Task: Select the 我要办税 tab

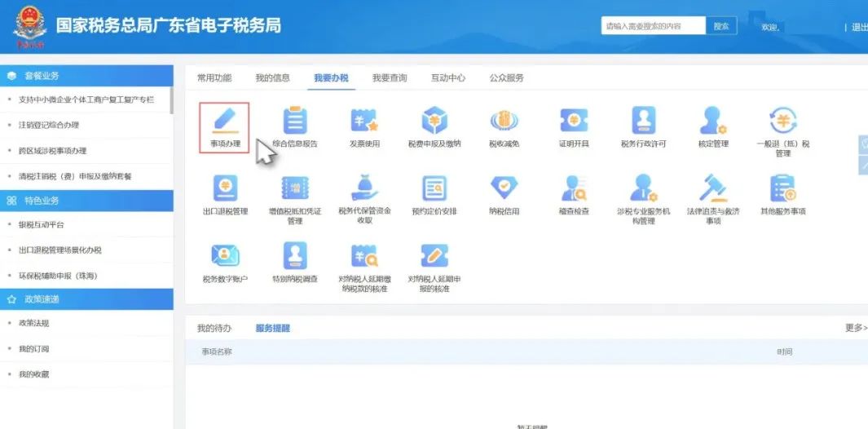Action: (x=331, y=77)
